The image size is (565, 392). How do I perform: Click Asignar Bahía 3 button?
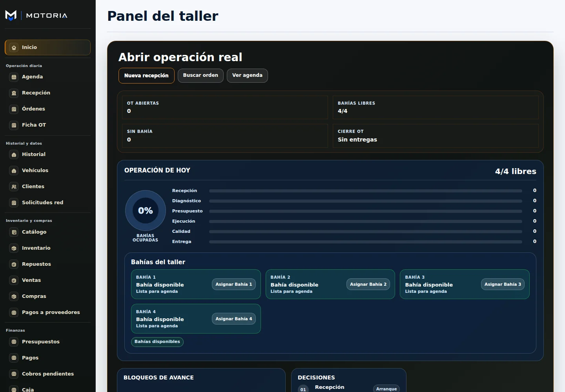[x=503, y=284]
